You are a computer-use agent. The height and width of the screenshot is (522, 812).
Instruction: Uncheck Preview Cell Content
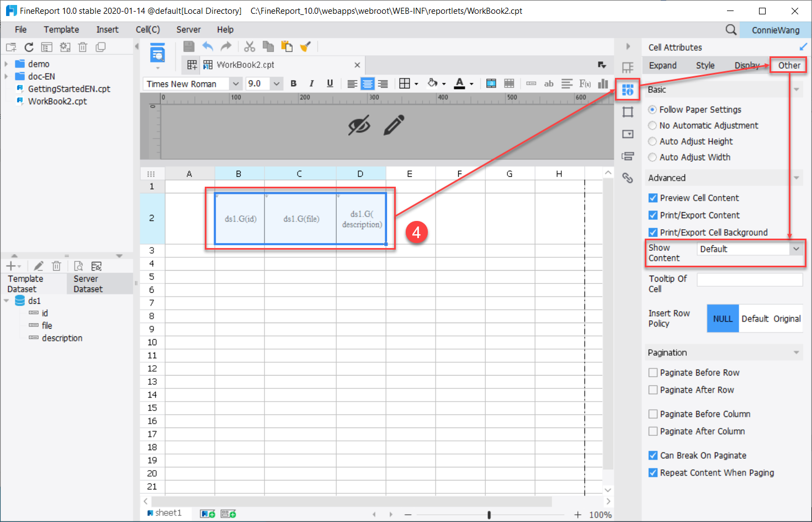tap(653, 198)
